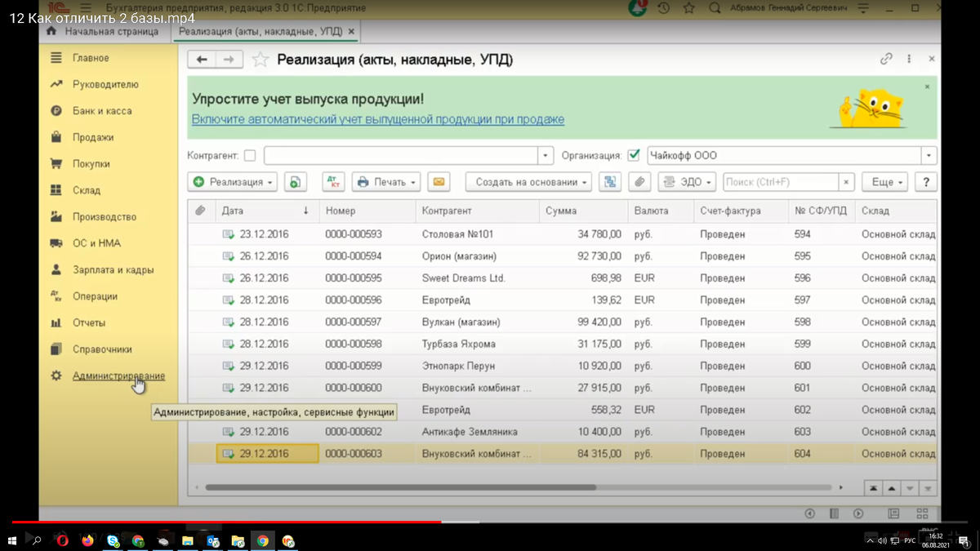Click user name Абрамов Геннадий Сергеевич

pos(789,8)
